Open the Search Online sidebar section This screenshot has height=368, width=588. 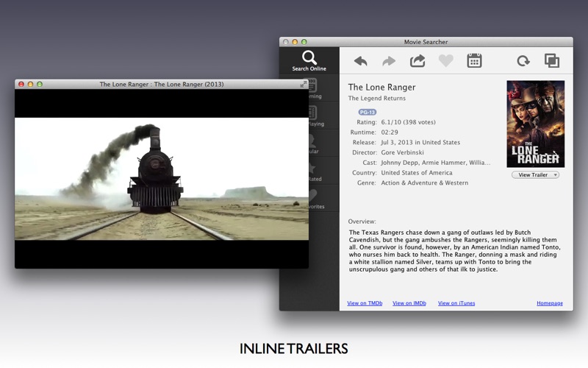click(309, 60)
